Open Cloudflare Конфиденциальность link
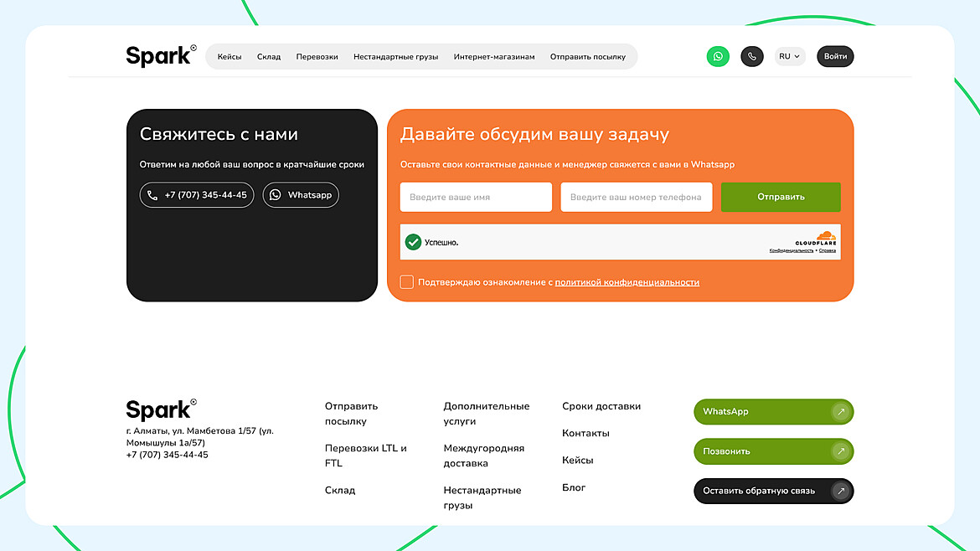 point(792,250)
